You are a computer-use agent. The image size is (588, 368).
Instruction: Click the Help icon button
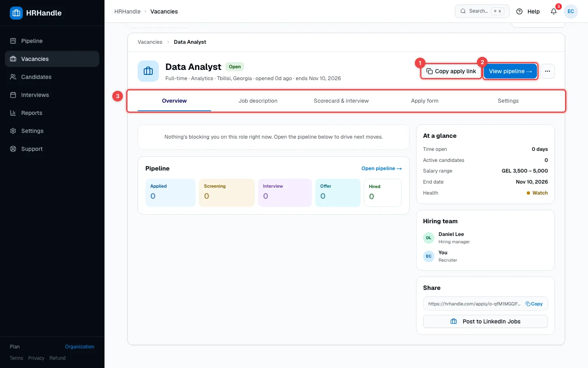click(x=528, y=11)
